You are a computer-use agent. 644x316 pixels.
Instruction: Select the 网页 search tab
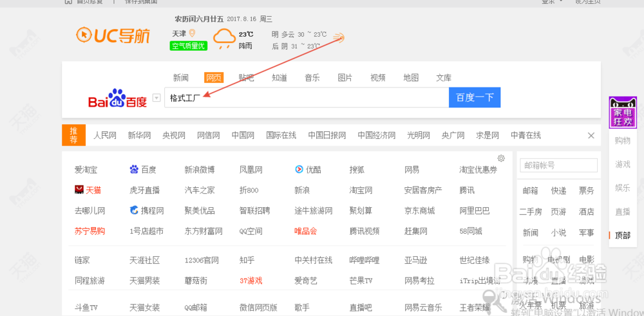click(x=214, y=78)
